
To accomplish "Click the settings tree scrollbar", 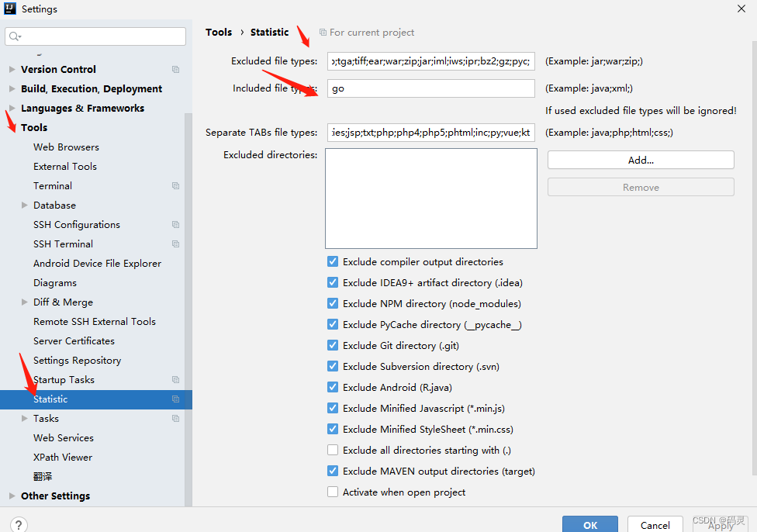I will point(188,309).
